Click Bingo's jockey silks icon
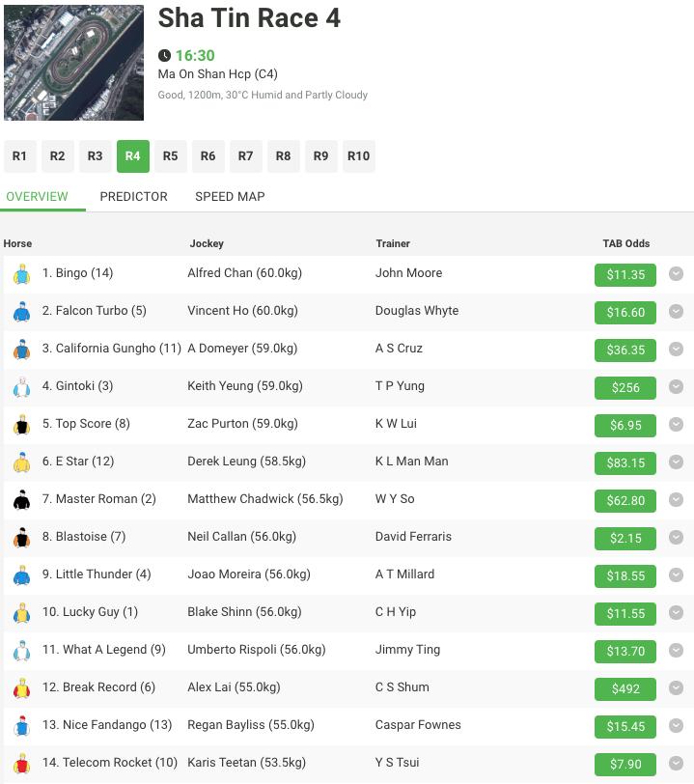The image size is (694, 784). pos(22,274)
